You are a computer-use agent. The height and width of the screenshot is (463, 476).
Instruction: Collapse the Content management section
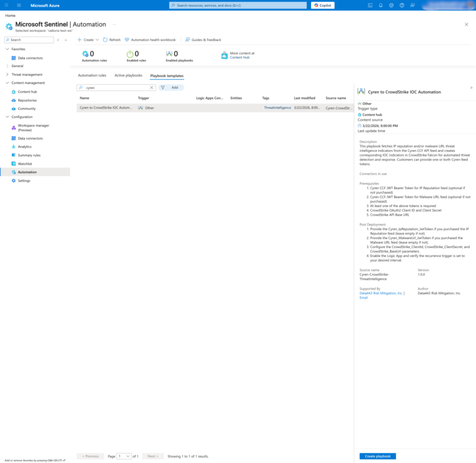click(7, 83)
